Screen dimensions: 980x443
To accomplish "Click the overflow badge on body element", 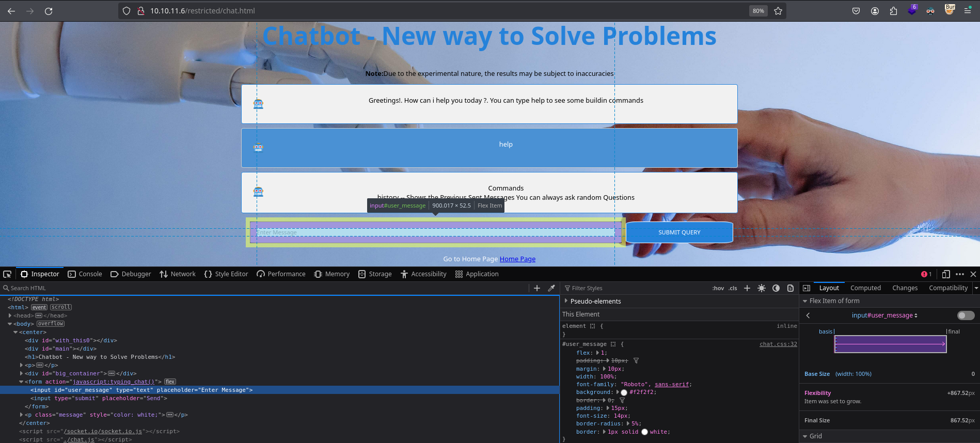I will click(51, 324).
